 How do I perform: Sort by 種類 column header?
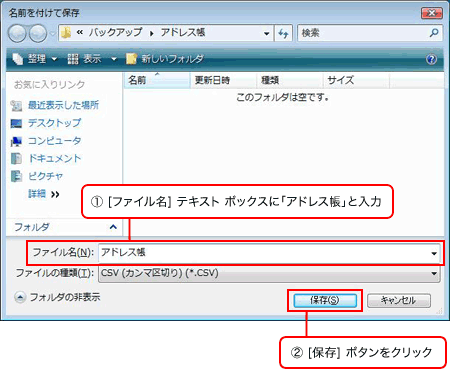click(x=290, y=80)
